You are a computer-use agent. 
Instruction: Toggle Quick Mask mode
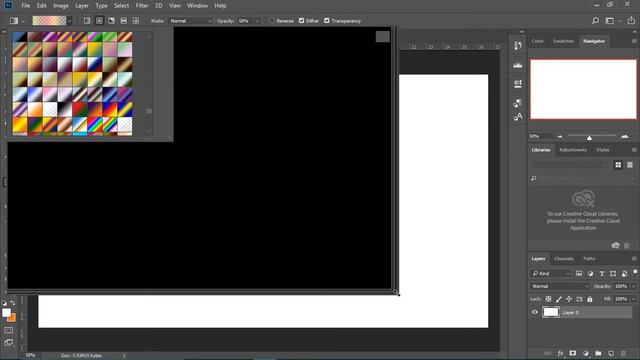click(9, 330)
